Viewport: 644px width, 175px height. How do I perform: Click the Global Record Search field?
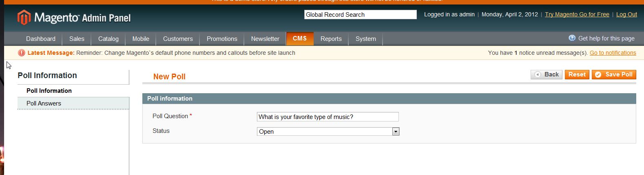360,15
